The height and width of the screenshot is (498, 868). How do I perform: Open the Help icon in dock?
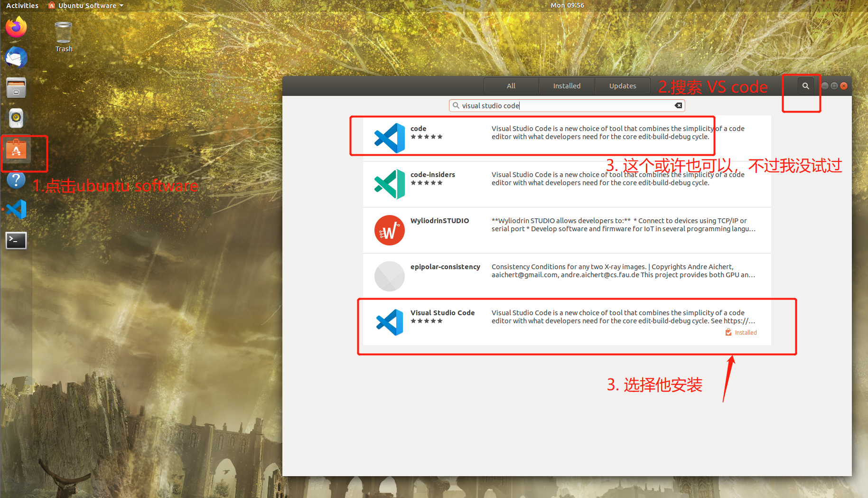16,179
